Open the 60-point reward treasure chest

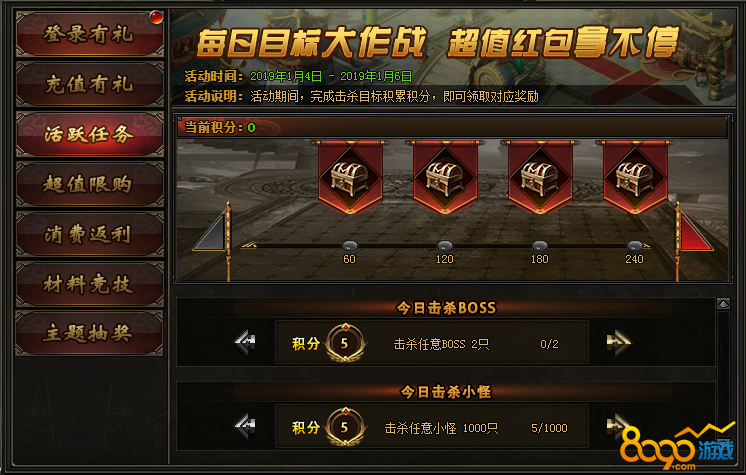coord(350,178)
